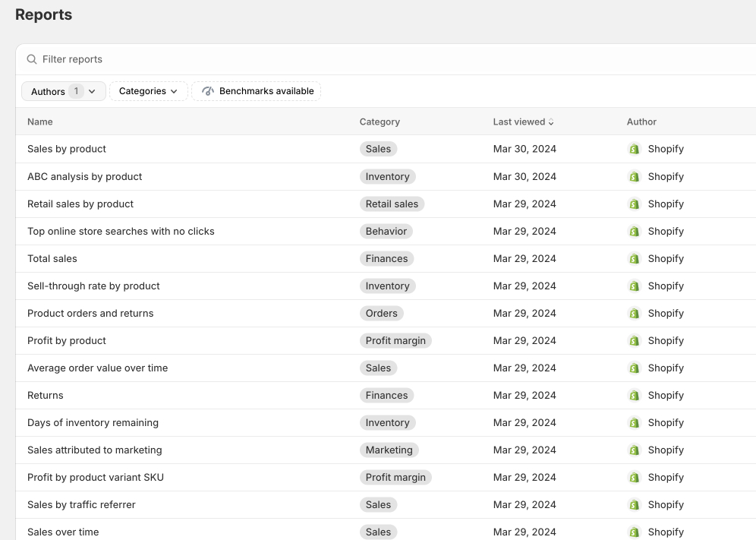The image size is (756, 540).
Task: Click Shopify logo in Profit by product variant SKU row
Action: [x=634, y=478]
